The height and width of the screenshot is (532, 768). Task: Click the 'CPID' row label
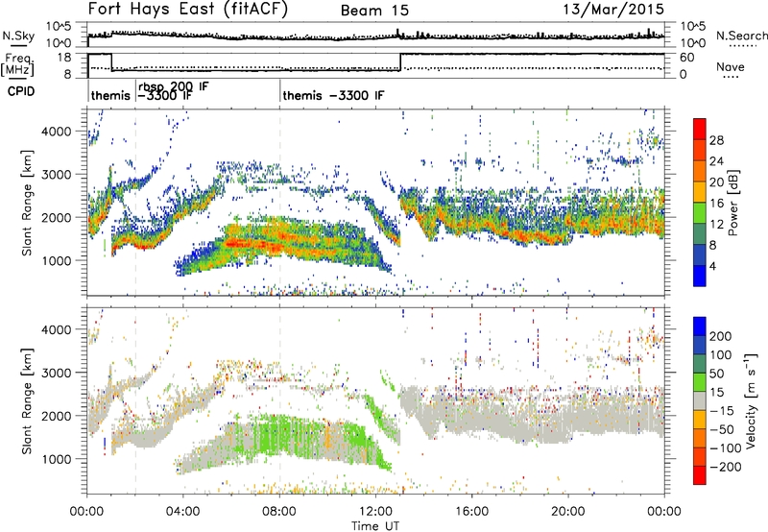tap(21, 91)
